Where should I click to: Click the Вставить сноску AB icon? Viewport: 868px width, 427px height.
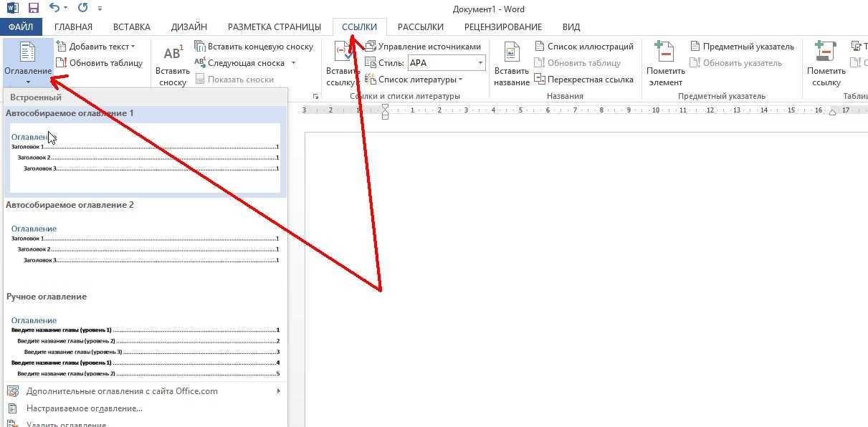click(173, 53)
